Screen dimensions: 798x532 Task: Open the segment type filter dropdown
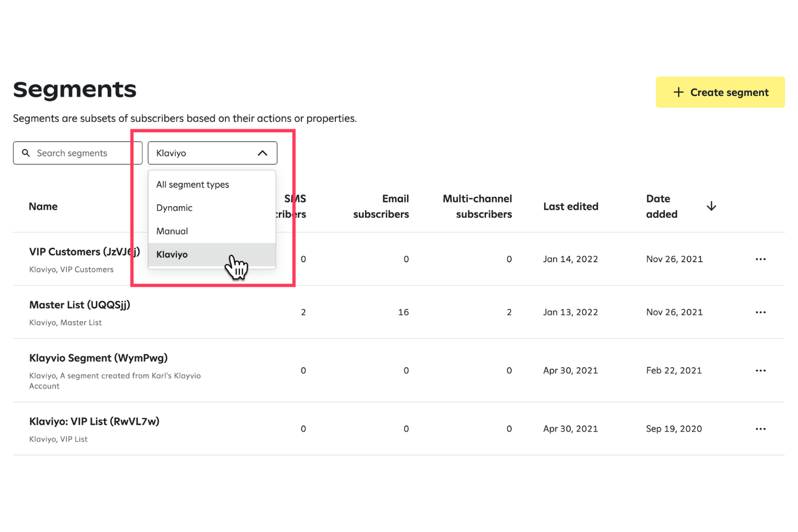(x=212, y=153)
